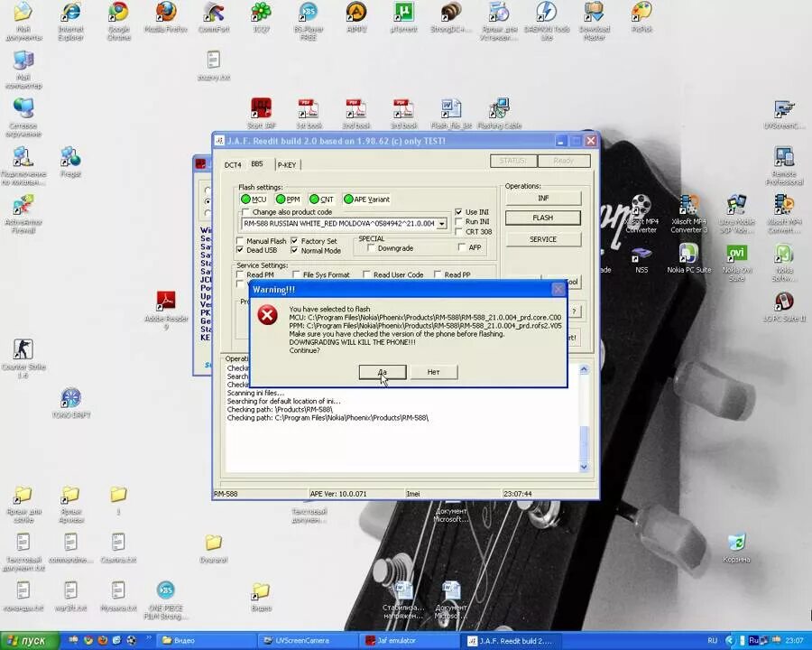812x650 pixels.
Task: Enable the Downgrade checkbox
Action: [x=371, y=248]
